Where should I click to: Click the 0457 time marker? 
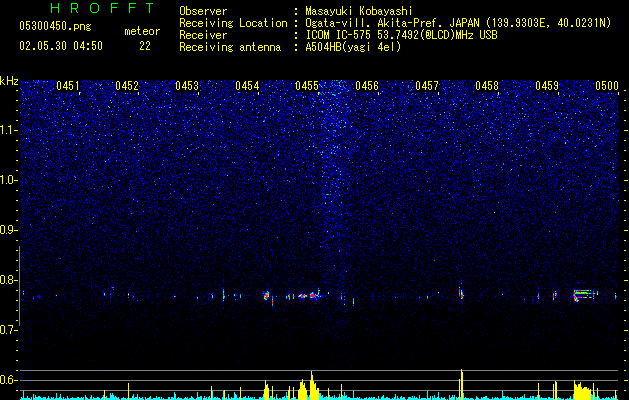pos(427,86)
